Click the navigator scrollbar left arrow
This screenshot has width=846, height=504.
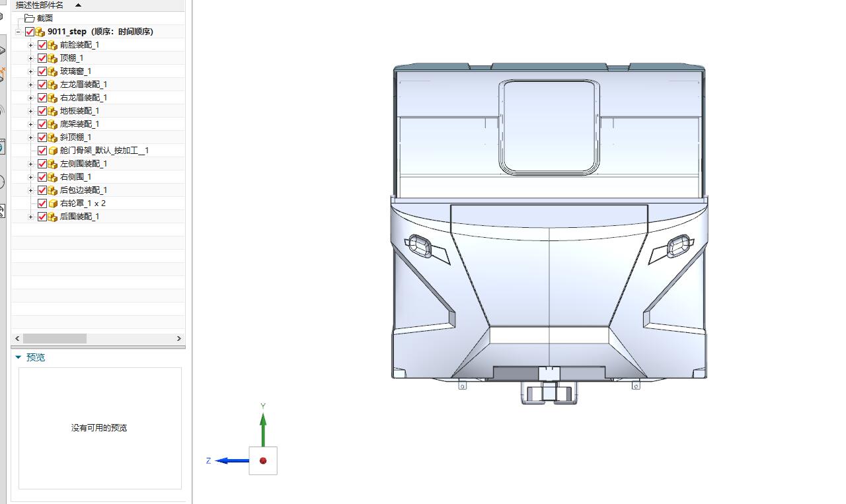(18, 338)
